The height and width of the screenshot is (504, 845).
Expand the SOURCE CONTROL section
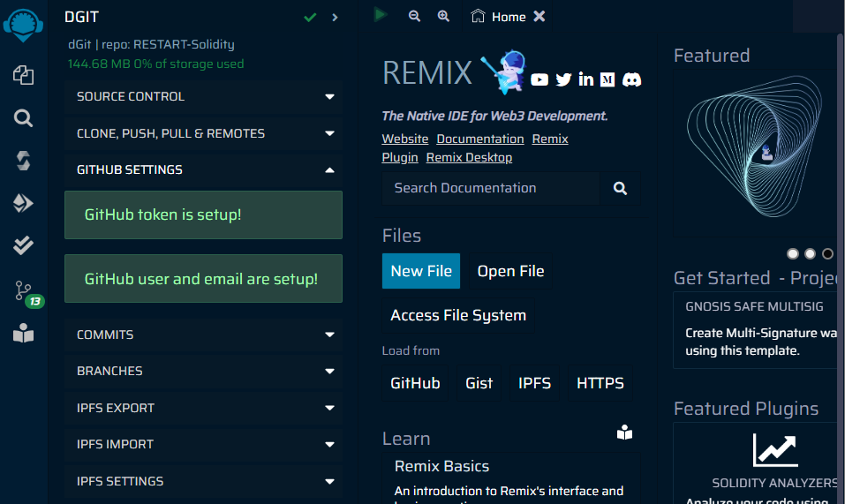(x=203, y=97)
